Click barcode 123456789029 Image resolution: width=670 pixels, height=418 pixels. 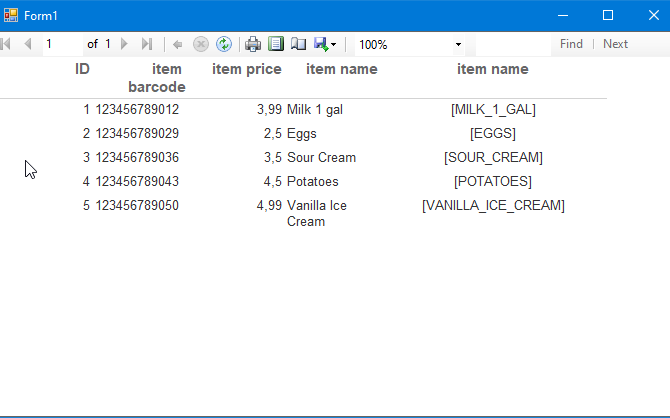click(137, 133)
